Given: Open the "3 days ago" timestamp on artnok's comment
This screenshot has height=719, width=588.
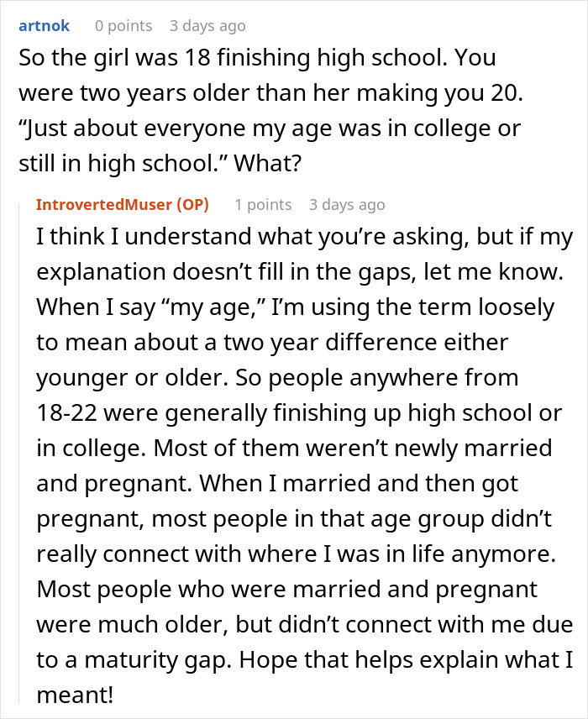Looking at the screenshot, I should pos(207,26).
